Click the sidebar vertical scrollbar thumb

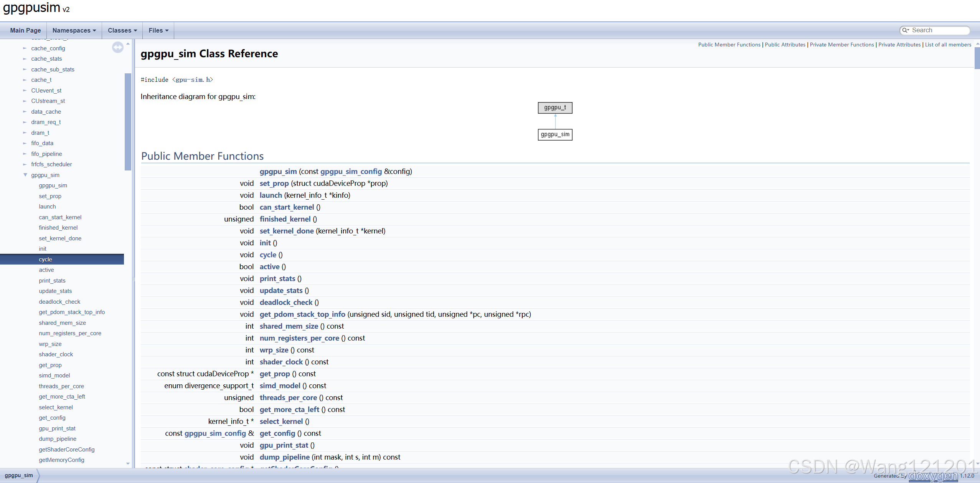coord(128,121)
